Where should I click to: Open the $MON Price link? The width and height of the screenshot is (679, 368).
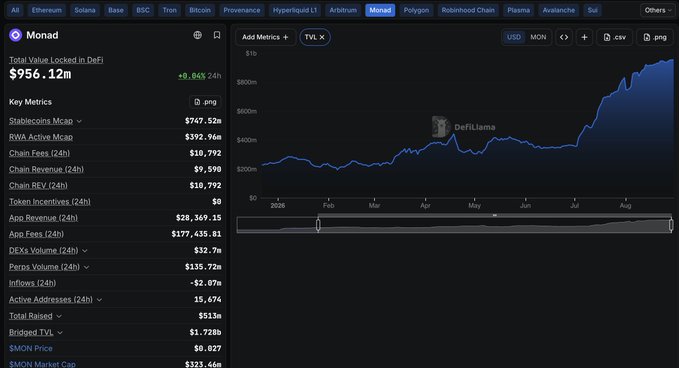(x=31, y=349)
